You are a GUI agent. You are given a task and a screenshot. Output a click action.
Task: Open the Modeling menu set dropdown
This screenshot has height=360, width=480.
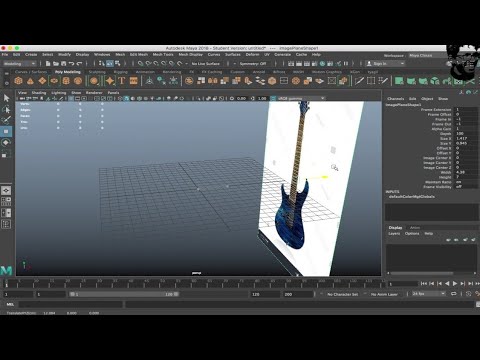19,63
